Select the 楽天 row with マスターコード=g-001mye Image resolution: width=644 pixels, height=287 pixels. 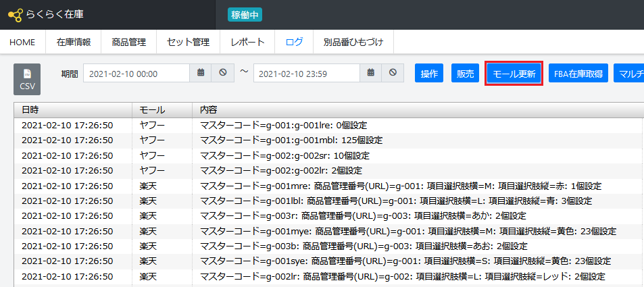click(x=328, y=231)
